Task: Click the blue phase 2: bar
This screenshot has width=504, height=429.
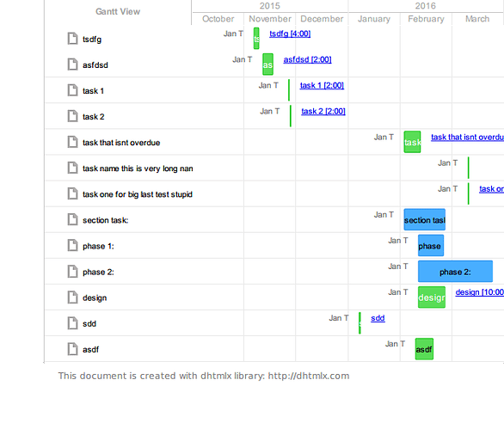Action: [455, 272]
